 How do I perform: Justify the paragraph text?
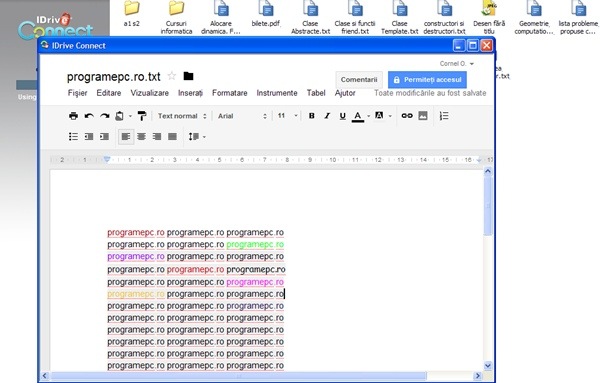tap(173, 137)
